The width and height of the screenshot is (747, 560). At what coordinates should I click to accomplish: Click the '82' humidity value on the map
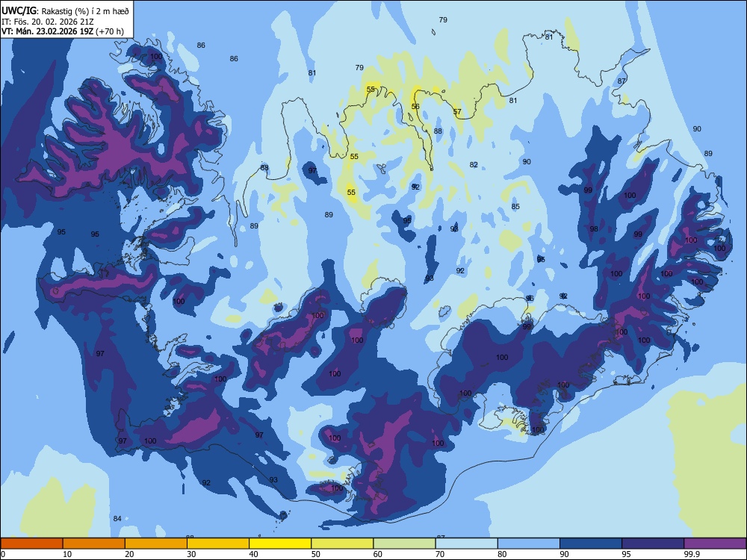click(474, 165)
